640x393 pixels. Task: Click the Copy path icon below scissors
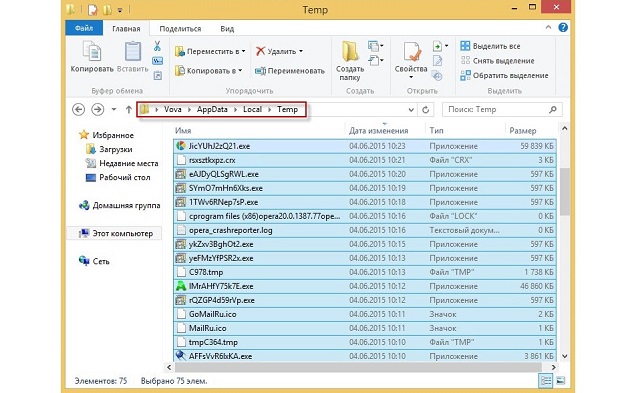pyautogui.click(x=157, y=61)
